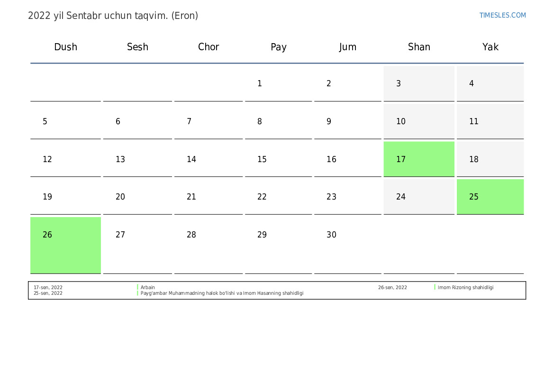Click the calendar title for Sentabr 2022
This screenshot has height=392, width=554.
113,16
